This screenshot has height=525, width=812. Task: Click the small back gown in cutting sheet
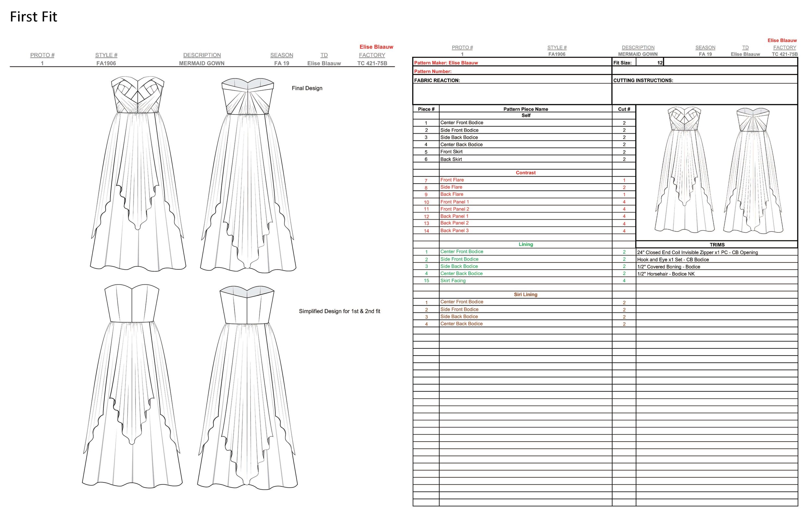(753, 171)
